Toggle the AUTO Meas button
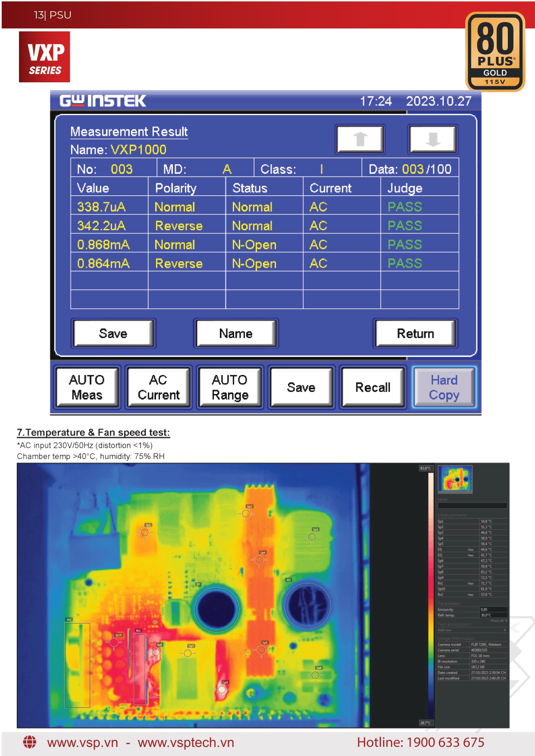Image resolution: width=535 pixels, height=756 pixels. pos(87,387)
